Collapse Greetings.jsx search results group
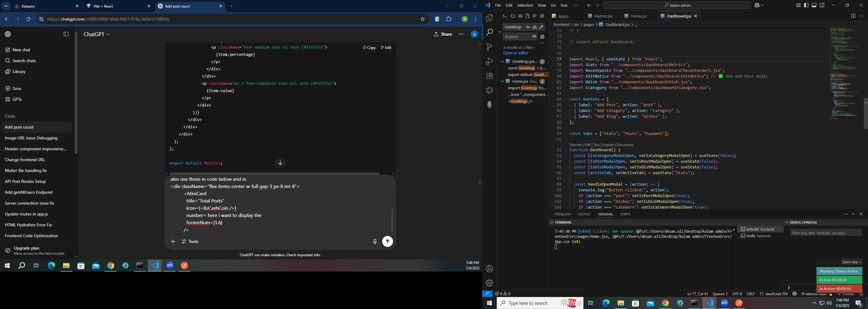Image resolution: width=868 pixels, height=309 pixels. [x=502, y=61]
